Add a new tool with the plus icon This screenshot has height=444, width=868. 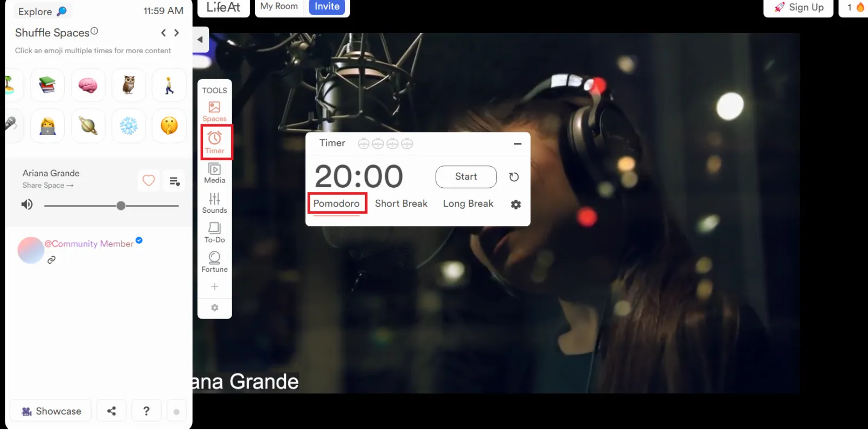(x=214, y=287)
